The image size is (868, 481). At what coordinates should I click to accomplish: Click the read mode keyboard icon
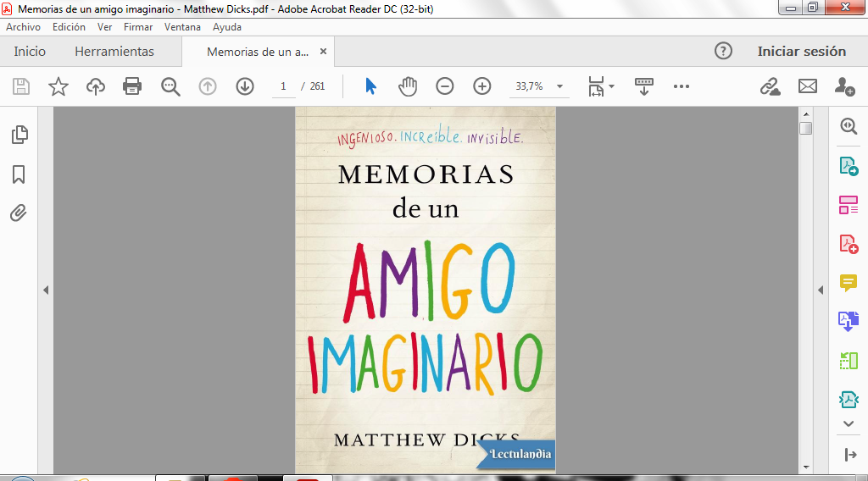click(644, 87)
